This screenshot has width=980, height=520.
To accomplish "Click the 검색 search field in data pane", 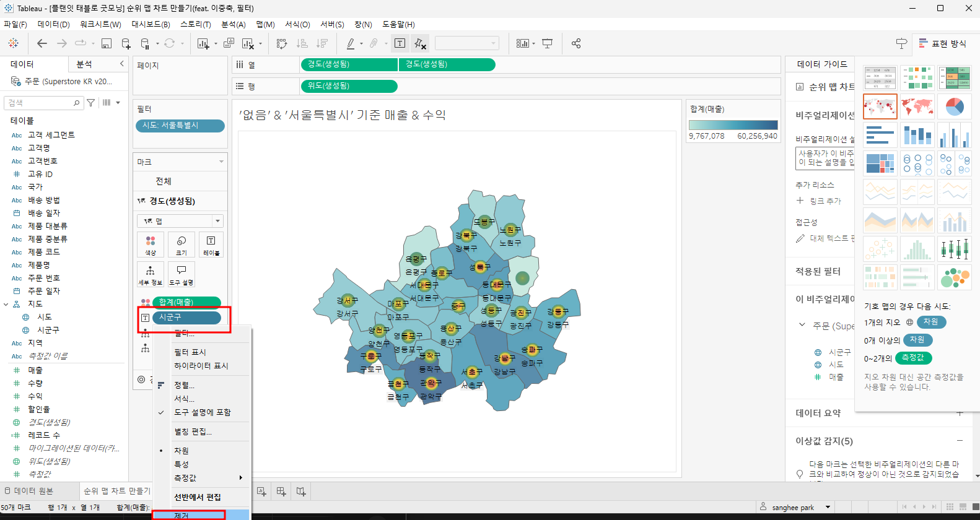I will click(43, 103).
